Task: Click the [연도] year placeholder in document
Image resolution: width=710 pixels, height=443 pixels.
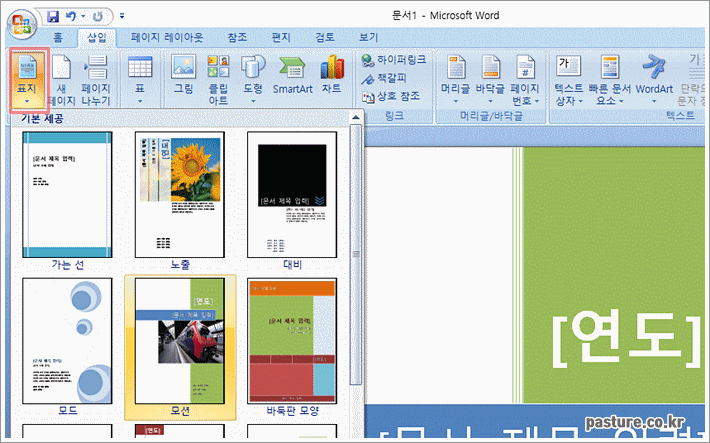Action: [627, 340]
